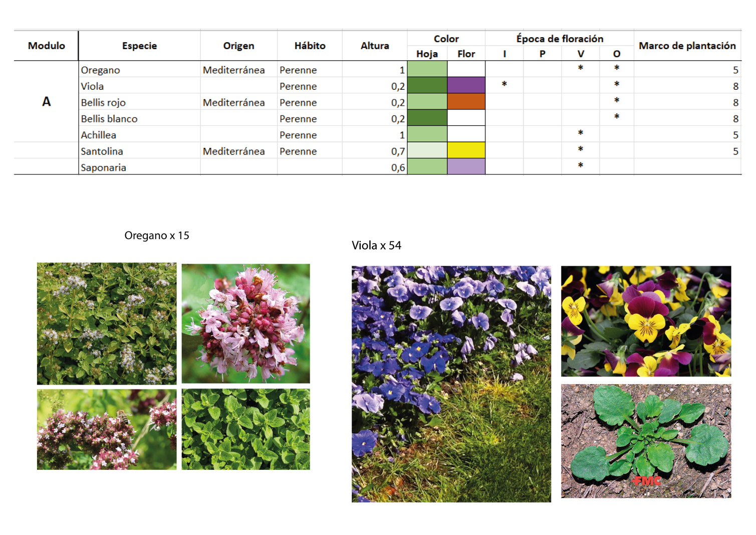Select the "Marco de plantación" column header
The height and width of the screenshot is (535, 756).
coord(687,46)
